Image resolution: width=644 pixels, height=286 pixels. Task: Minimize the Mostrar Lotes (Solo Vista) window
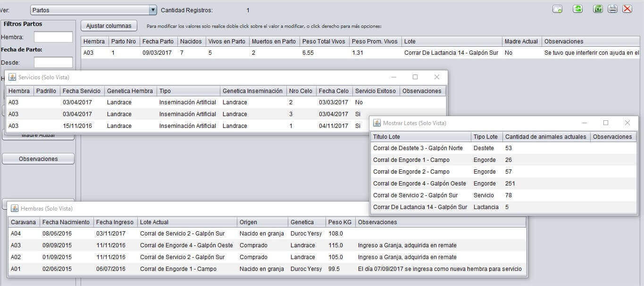click(585, 123)
